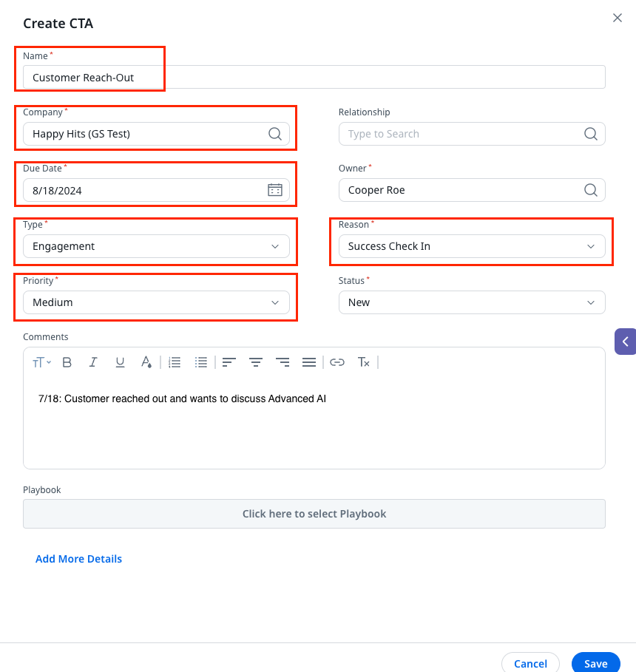Viewport: 636px width, 672px height.
Task: Expand the Priority dropdown set to Medium
Action: tap(156, 302)
